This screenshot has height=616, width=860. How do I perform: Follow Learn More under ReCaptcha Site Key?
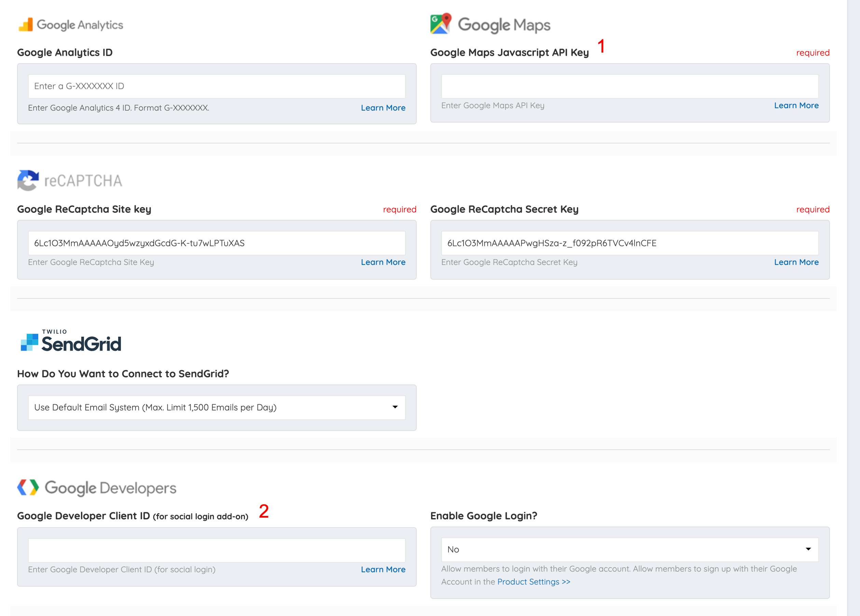383,262
